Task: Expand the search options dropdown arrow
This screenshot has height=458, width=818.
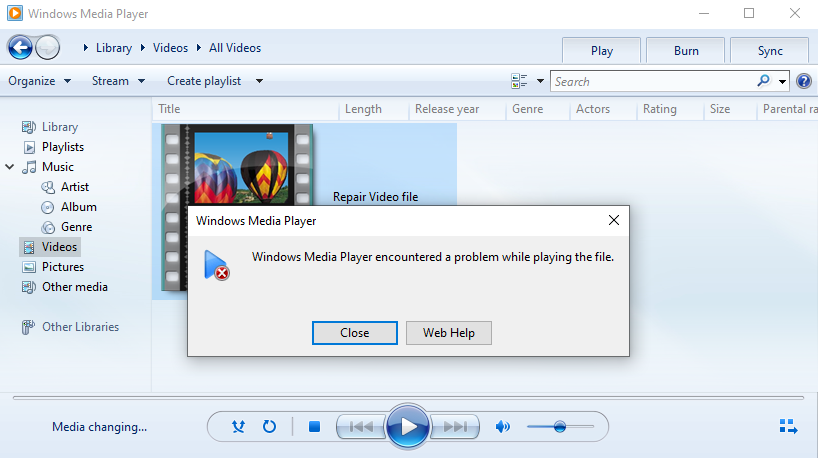Action: click(x=782, y=81)
